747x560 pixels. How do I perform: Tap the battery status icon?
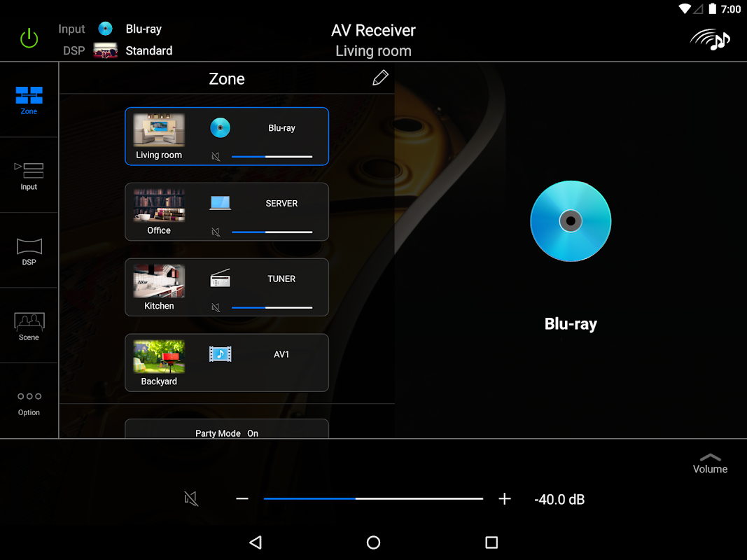(x=712, y=9)
